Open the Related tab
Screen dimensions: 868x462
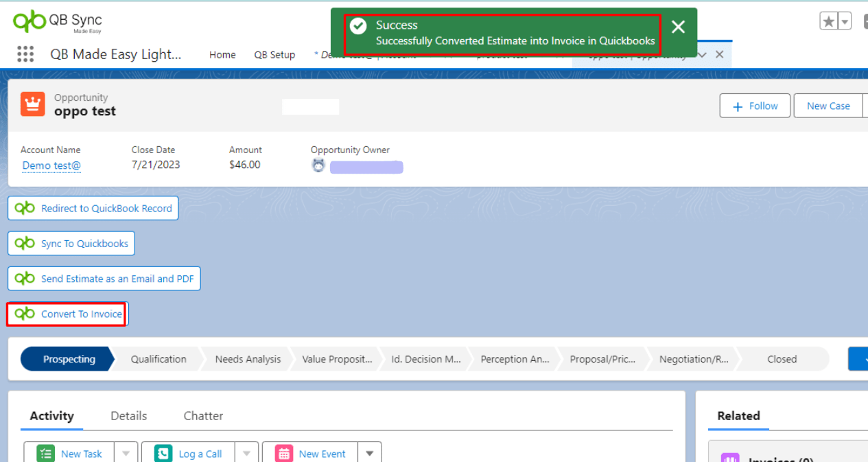click(738, 416)
